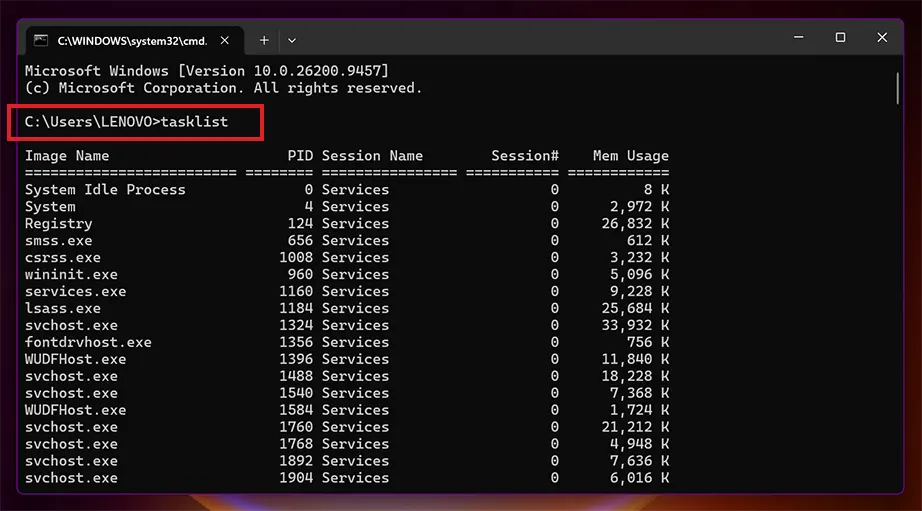The image size is (922, 511).
Task: Click the cmd icon on the tab
Action: tap(41, 40)
